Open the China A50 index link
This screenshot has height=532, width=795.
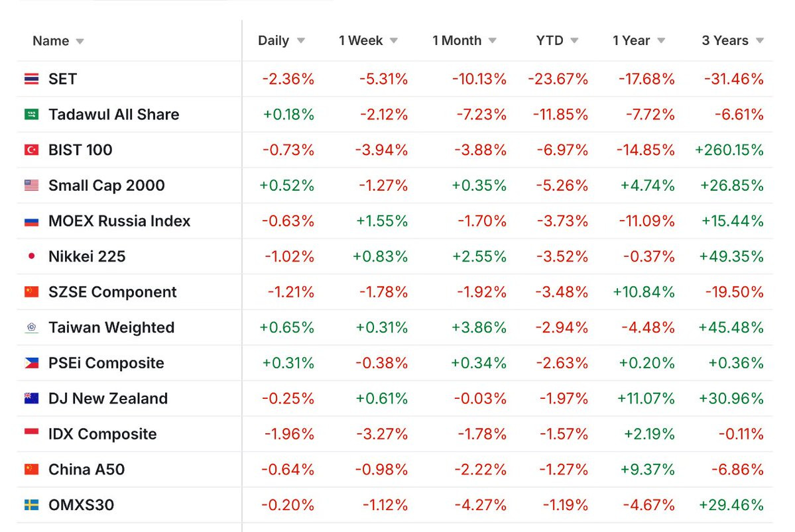click(x=87, y=469)
